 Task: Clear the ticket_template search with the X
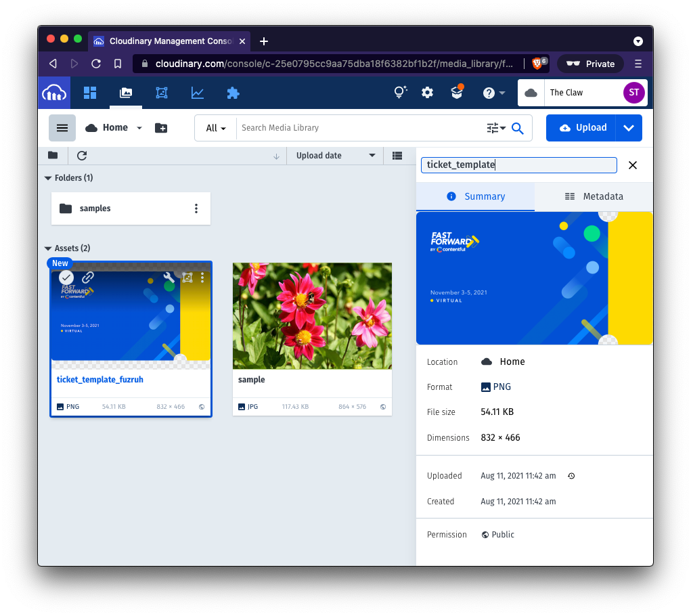pyautogui.click(x=632, y=164)
